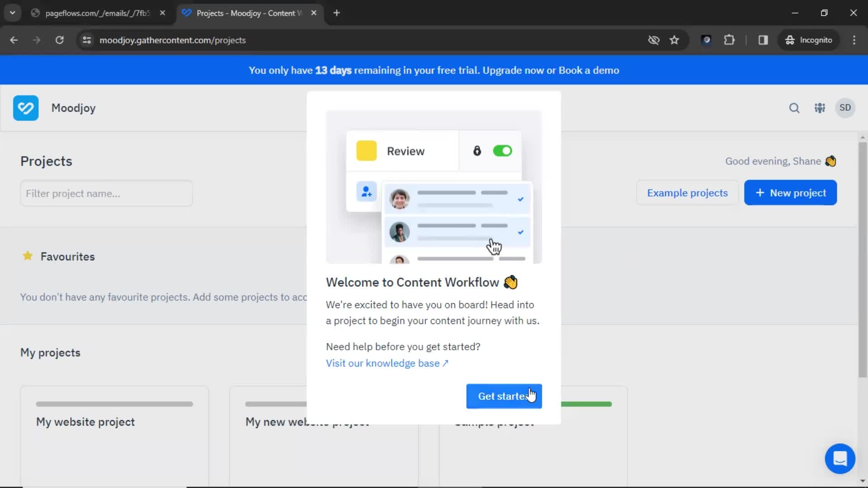Click the team members icon
This screenshot has height=488, width=868.
(x=820, y=108)
